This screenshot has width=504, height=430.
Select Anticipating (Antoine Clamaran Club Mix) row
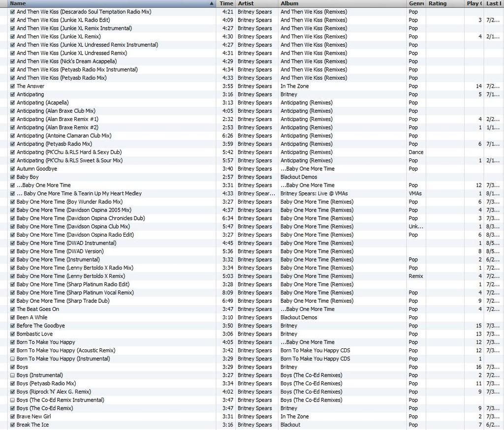click(x=64, y=136)
